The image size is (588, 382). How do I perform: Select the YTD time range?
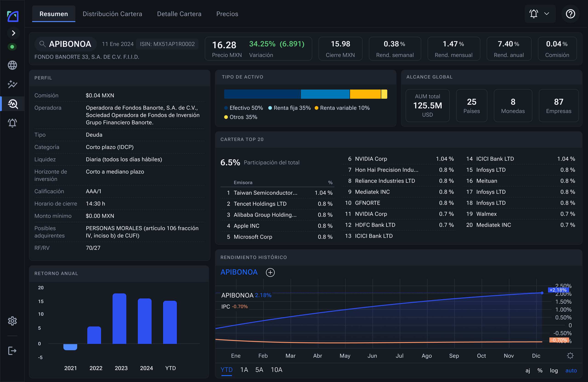pyautogui.click(x=226, y=370)
